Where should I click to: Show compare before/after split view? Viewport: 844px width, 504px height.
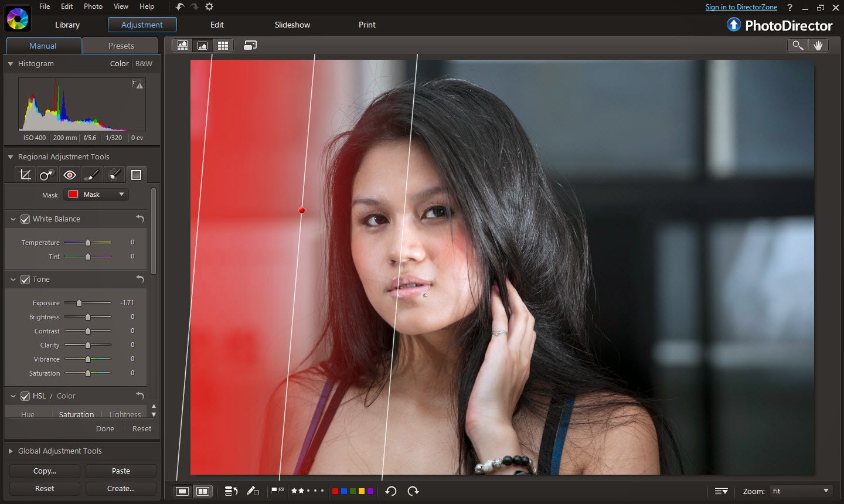point(203,491)
